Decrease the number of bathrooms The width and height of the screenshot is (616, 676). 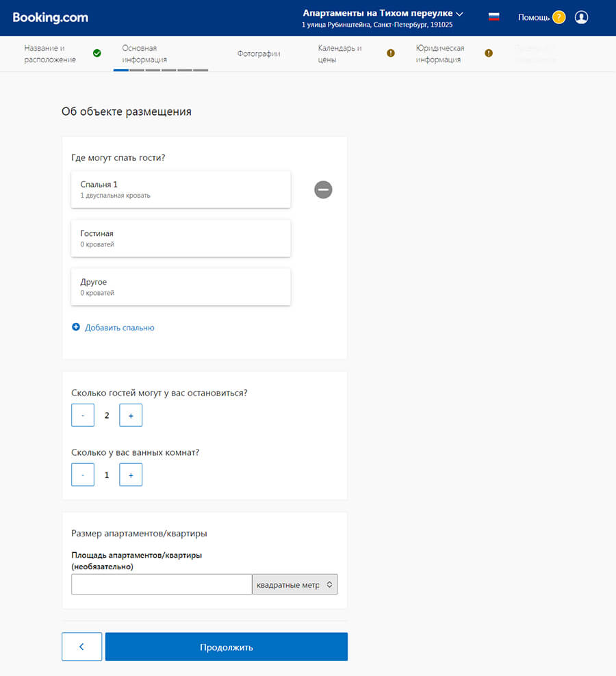tap(83, 475)
